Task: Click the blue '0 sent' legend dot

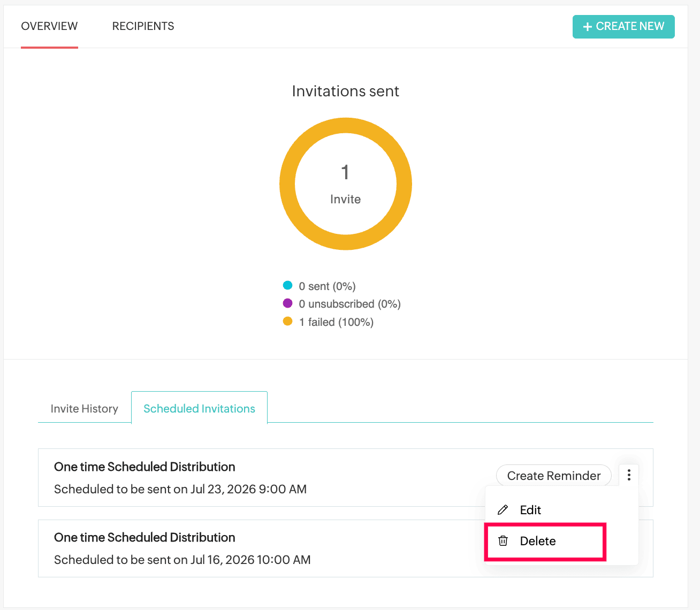Action: coord(287,285)
